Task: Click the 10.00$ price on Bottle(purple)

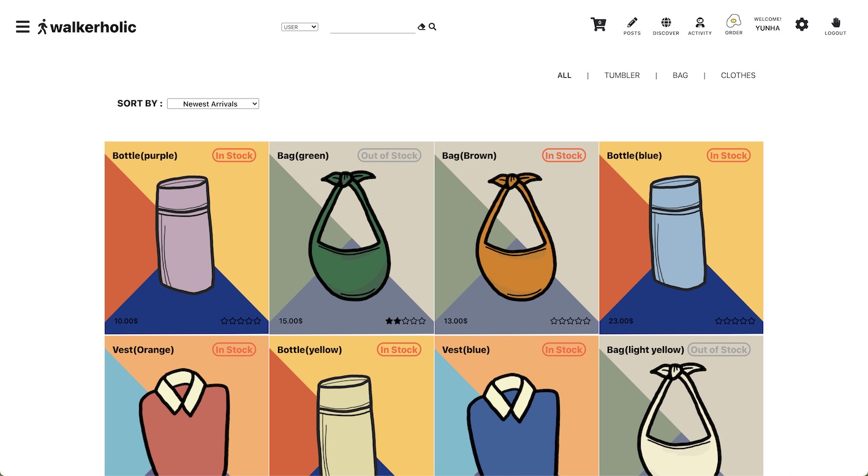Action: coord(126,321)
